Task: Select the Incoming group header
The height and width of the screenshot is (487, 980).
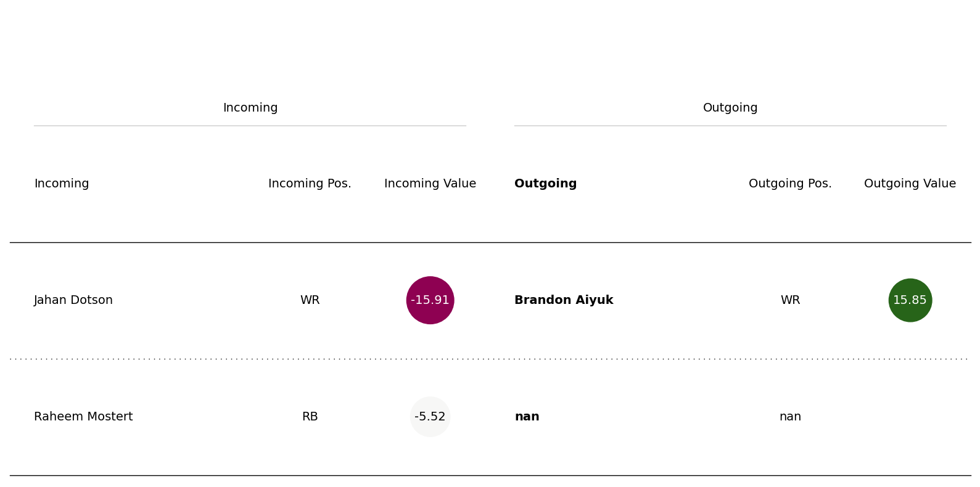Action: click(x=250, y=108)
